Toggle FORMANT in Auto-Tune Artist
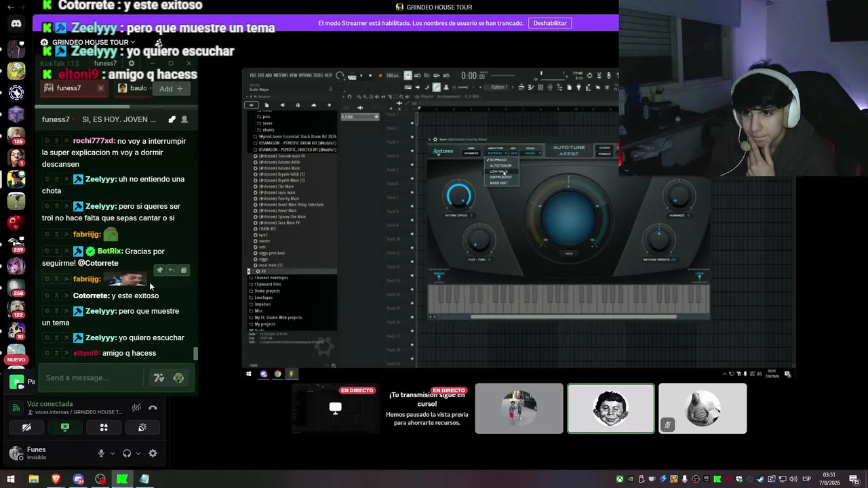The image size is (868, 488). 604,154
